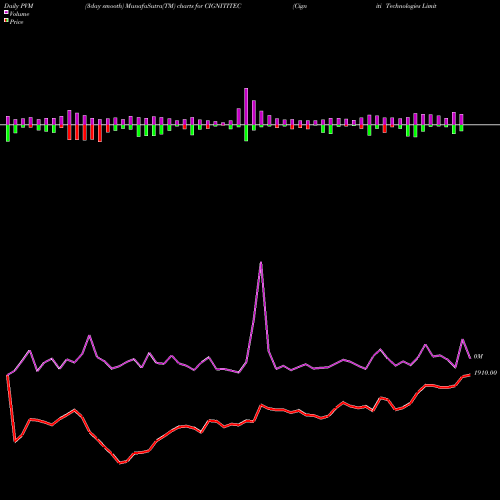Screen dimensions: 500x500
Task: Click the 'Technologies Limit' company name text
Action: pos(411,6)
